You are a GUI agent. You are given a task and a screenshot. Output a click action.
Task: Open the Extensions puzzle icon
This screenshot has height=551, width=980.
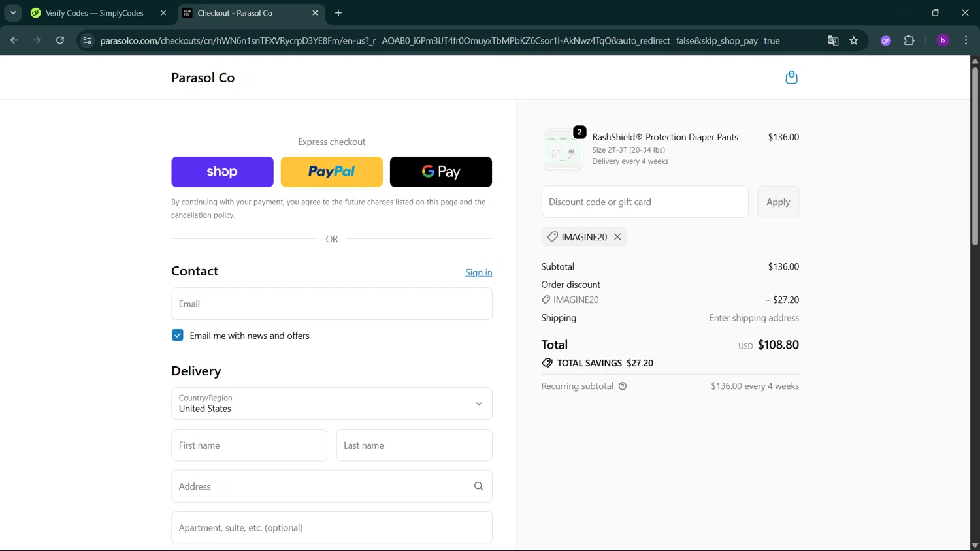coord(909,40)
